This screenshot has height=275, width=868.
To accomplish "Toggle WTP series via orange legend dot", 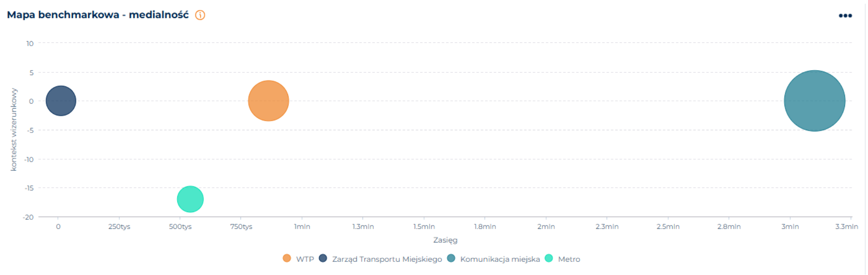I will tap(287, 258).
